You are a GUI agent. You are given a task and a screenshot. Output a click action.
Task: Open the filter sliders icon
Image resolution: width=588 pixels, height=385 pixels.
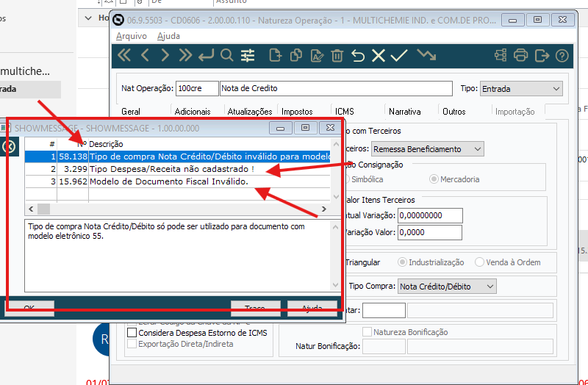[x=248, y=56]
